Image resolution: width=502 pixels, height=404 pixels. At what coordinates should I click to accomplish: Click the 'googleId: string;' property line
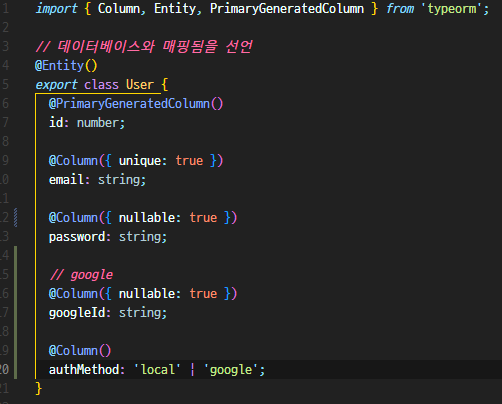pos(108,313)
